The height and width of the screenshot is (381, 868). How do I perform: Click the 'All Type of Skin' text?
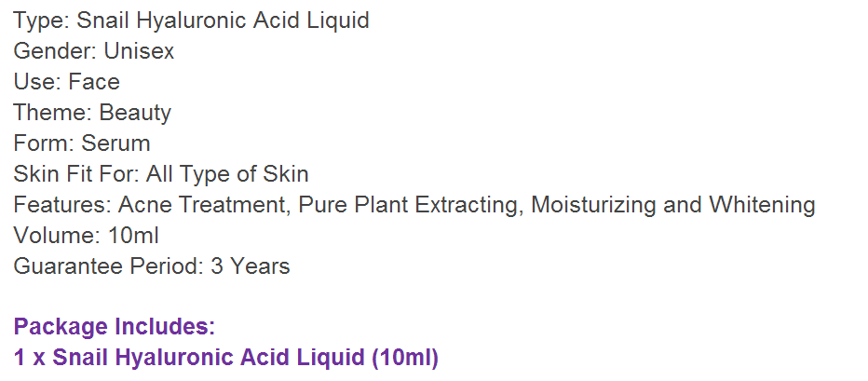coord(227,174)
